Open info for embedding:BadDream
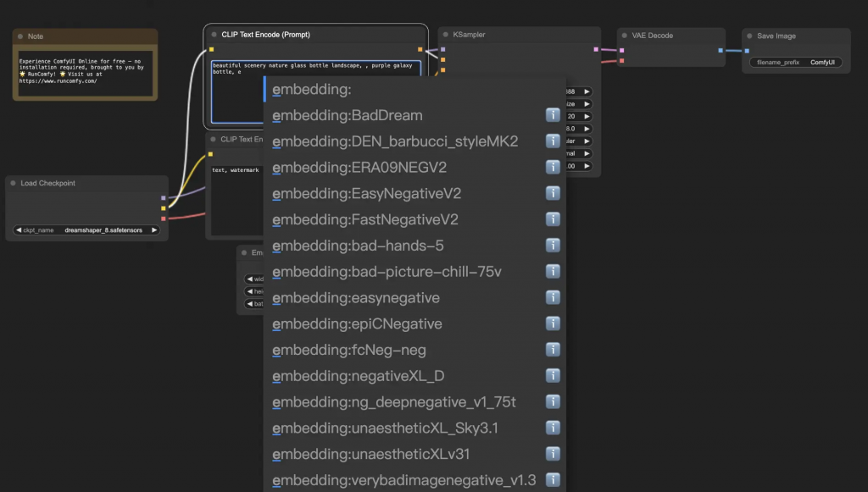The width and height of the screenshot is (868, 492). point(553,115)
